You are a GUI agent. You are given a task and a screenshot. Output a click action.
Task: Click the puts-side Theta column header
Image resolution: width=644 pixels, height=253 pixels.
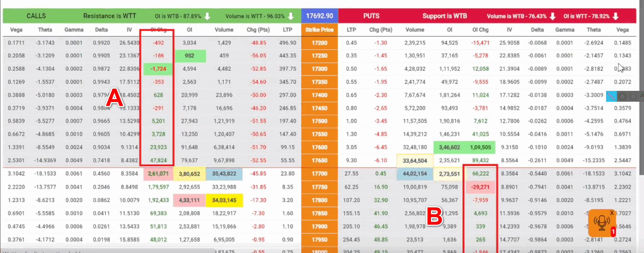tap(593, 30)
